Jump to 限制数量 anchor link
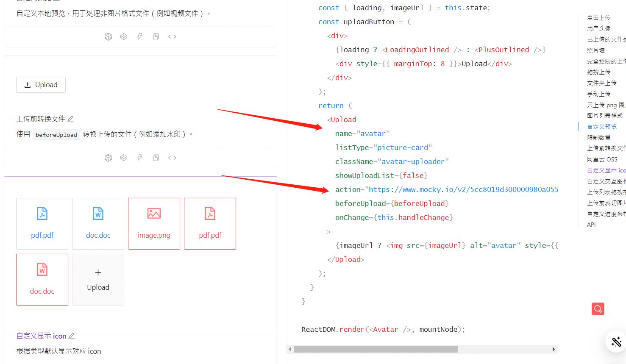Viewport: 626px width, 364px height. [x=599, y=138]
